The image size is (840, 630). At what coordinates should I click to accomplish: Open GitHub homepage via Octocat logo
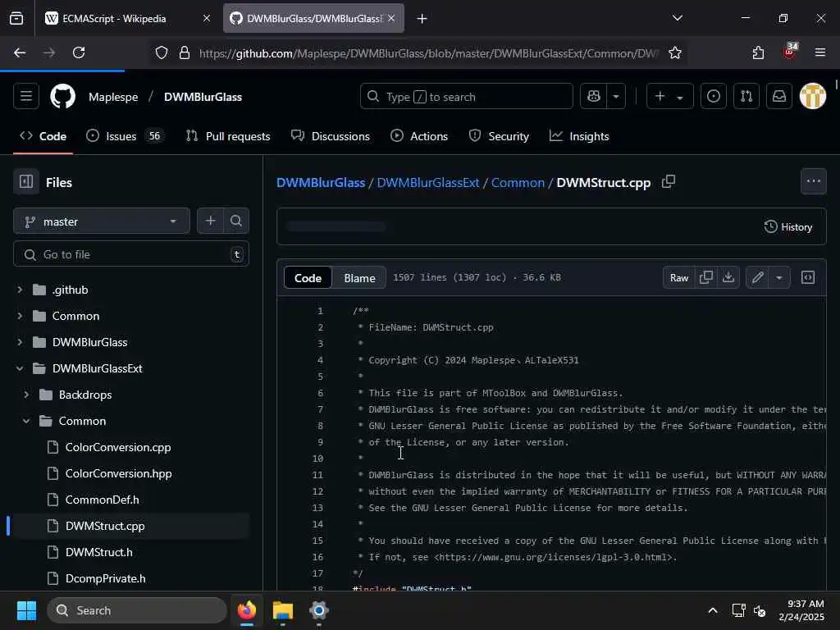tap(62, 97)
